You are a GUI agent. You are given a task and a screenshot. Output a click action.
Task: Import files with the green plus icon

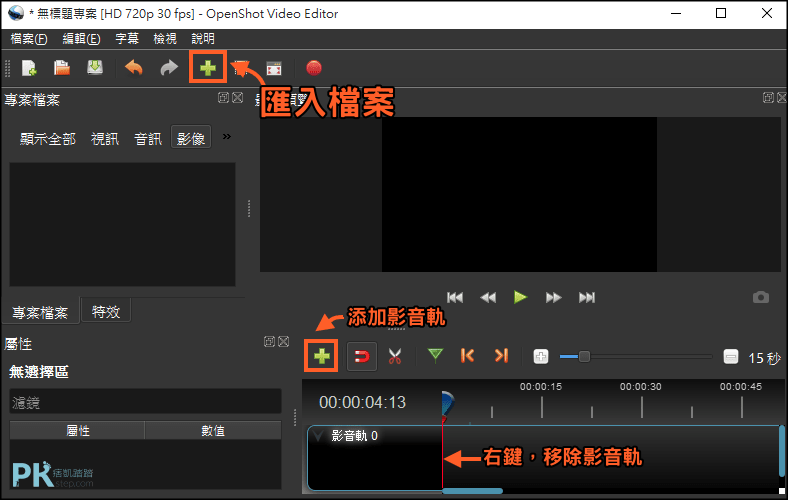coord(208,67)
